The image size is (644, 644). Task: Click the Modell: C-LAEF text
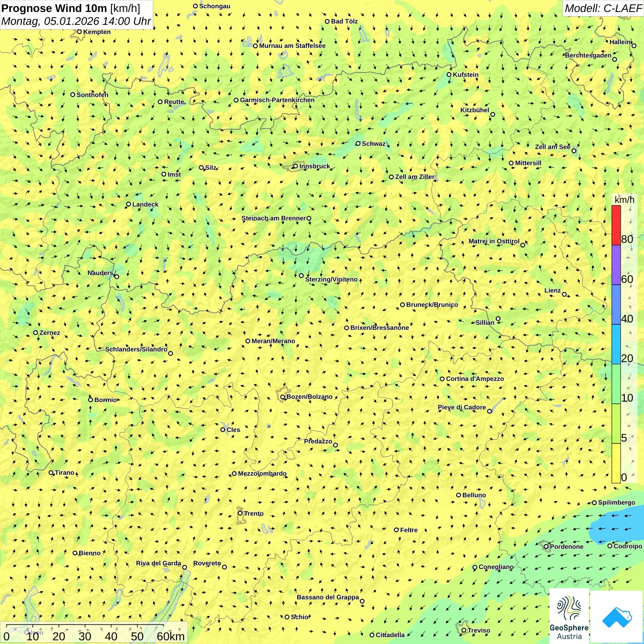[x=603, y=8]
